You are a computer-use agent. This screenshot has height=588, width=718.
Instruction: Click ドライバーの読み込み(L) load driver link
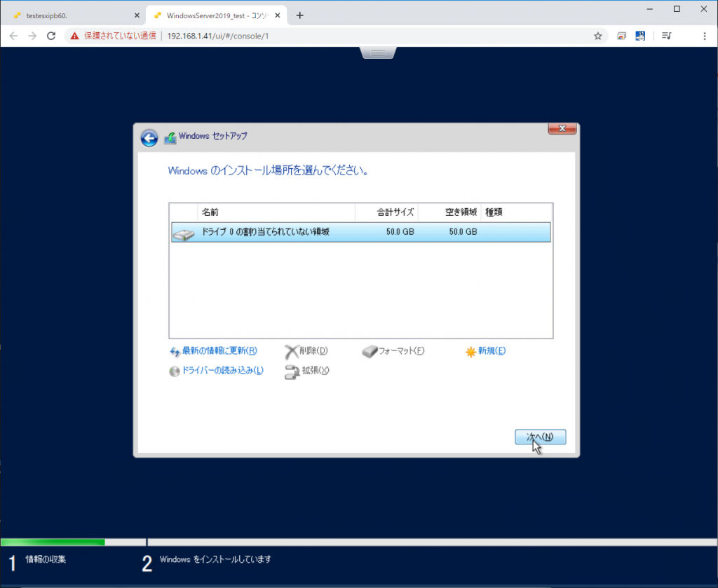pyautogui.click(x=222, y=371)
